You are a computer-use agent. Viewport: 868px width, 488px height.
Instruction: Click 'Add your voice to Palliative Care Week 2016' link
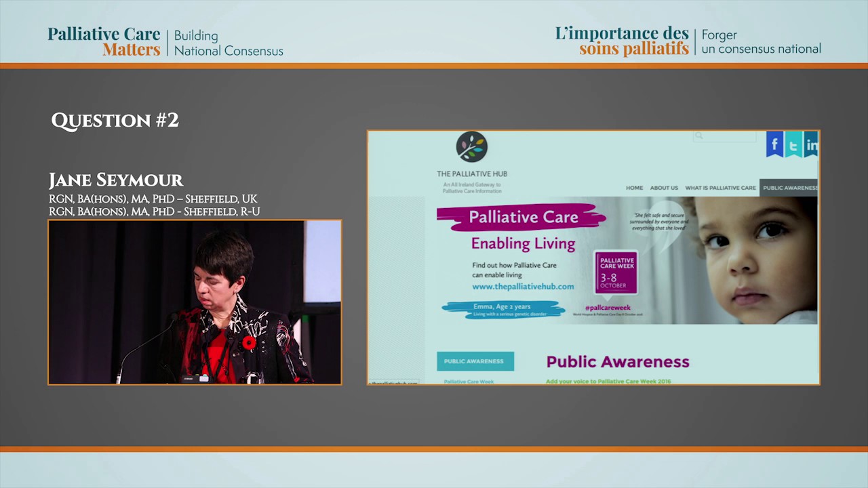coord(608,382)
